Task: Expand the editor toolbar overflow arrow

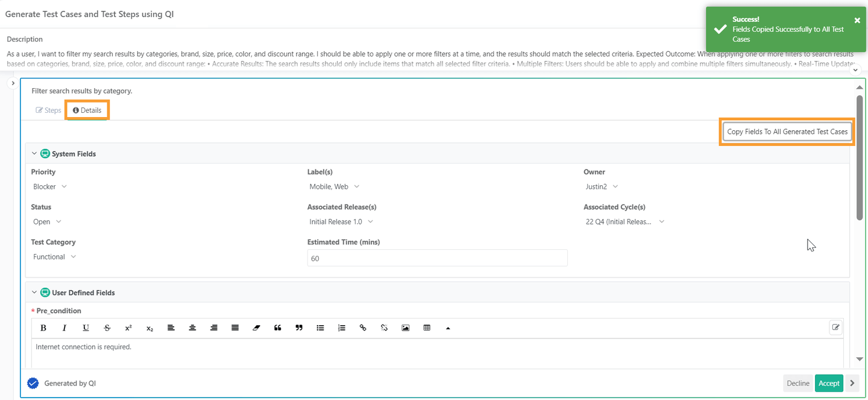Action: (x=448, y=328)
